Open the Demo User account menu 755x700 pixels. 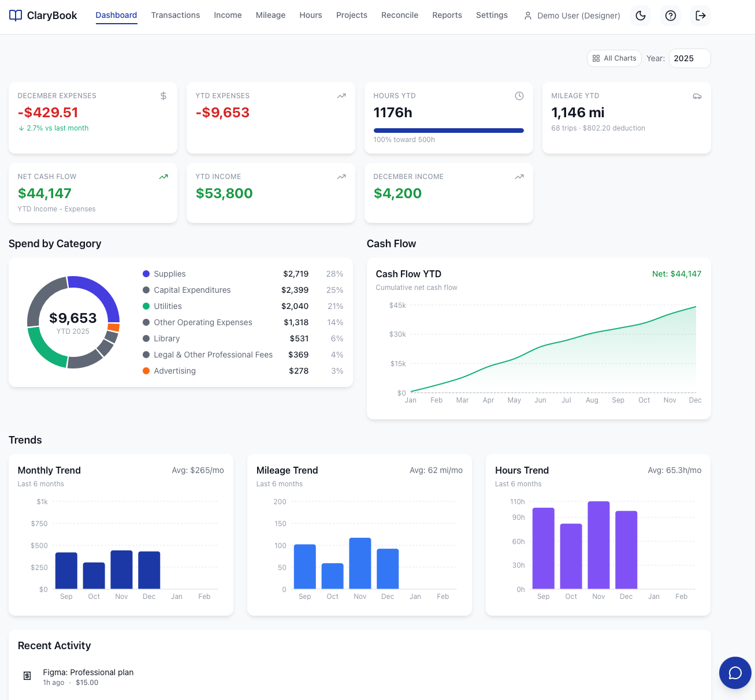pos(571,16)
